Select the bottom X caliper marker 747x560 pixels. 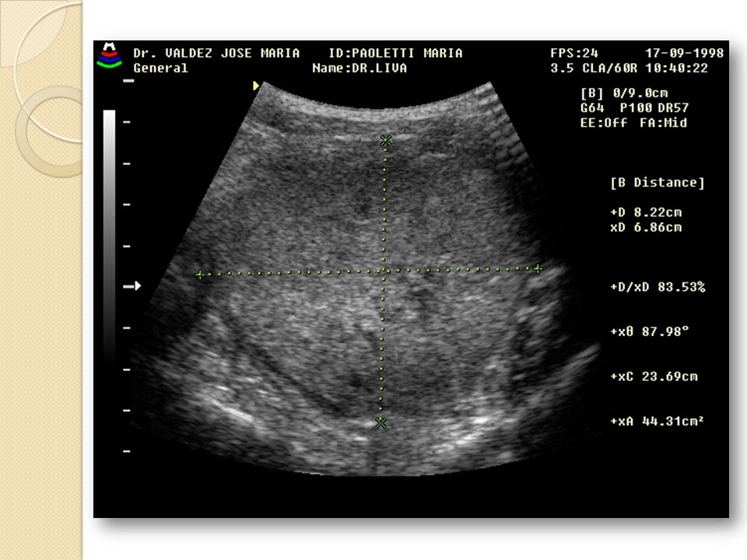coord(381,422)
